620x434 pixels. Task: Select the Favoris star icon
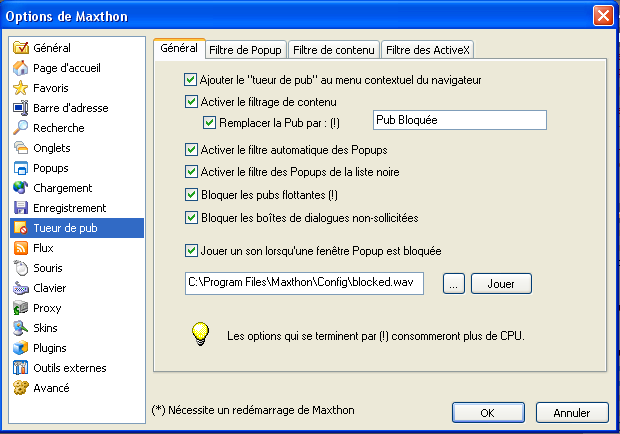tap(21, 88)
